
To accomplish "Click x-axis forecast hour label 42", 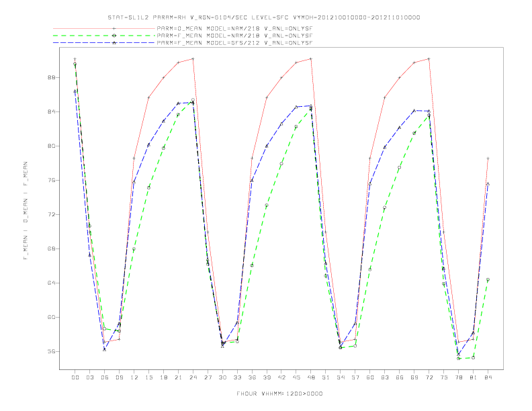I will point(281,377).
